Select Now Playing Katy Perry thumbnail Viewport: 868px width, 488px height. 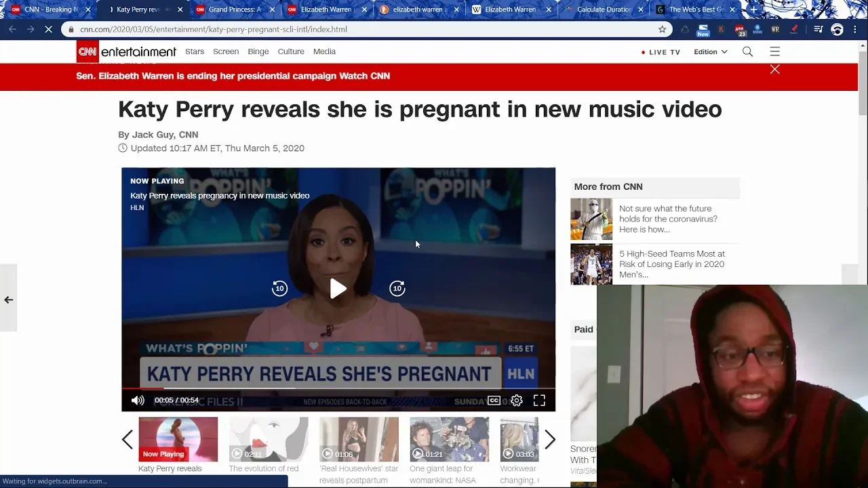click(x=178, y=439)
